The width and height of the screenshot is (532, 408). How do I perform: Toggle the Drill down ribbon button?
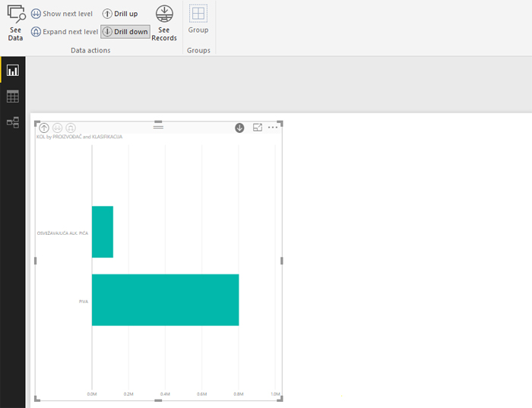(x=125, y=32)
